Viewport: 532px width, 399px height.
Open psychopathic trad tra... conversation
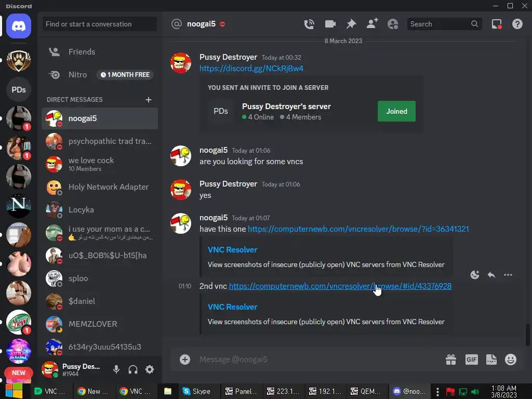pos(100,141)
